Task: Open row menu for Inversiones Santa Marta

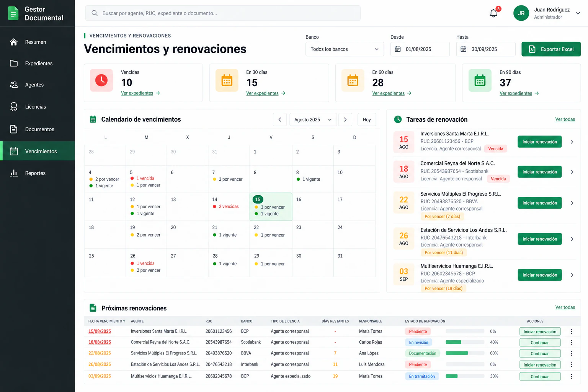Action: coord(572,332)
